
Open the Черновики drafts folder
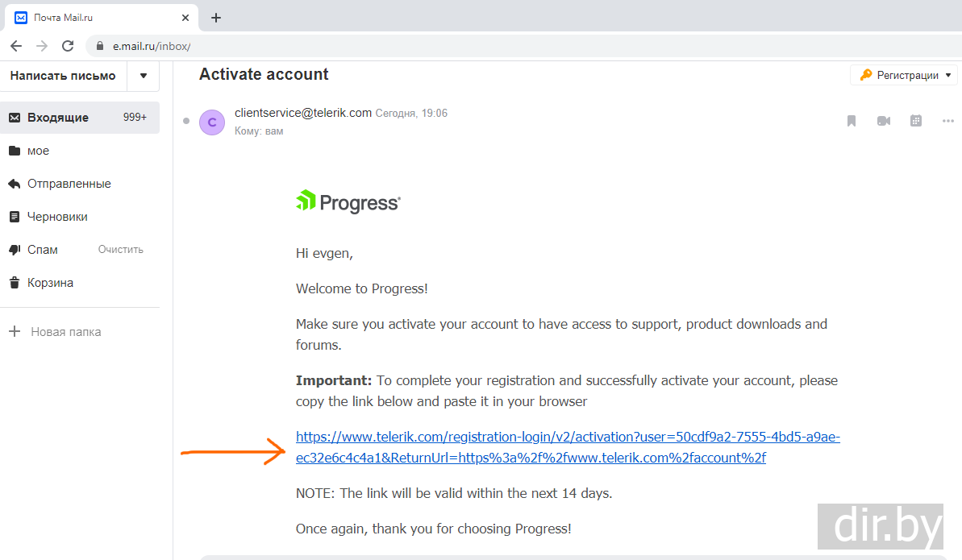click(80, 217)
